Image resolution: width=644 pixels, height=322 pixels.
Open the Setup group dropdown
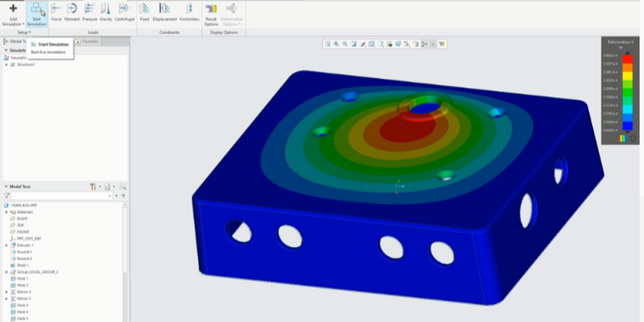[x=24, y=32]
